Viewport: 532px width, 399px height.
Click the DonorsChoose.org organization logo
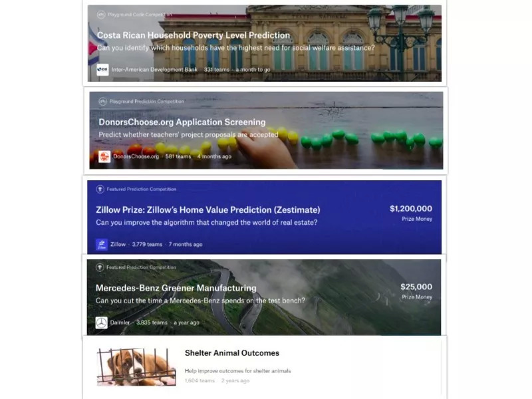(104, 156)
